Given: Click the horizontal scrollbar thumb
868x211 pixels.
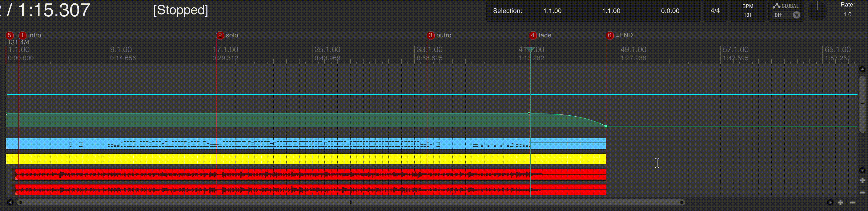Looking at the screenshot, I should click(x=351, y=202).
